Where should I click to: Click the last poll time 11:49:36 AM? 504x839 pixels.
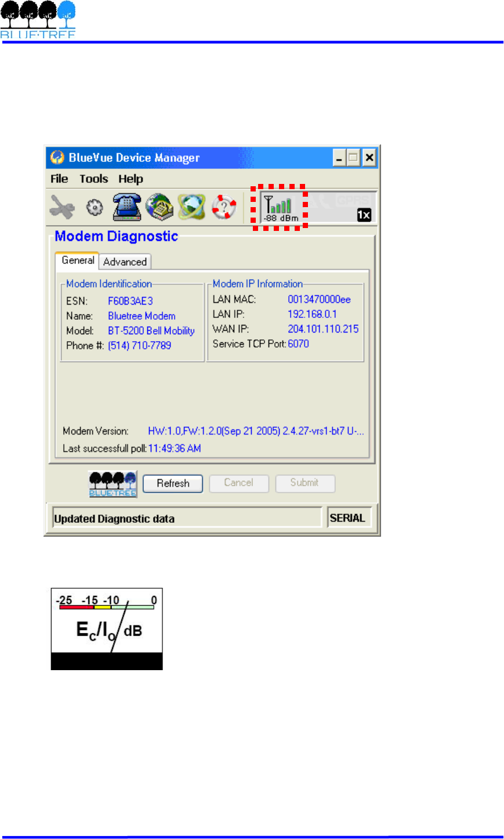(175, 449)
